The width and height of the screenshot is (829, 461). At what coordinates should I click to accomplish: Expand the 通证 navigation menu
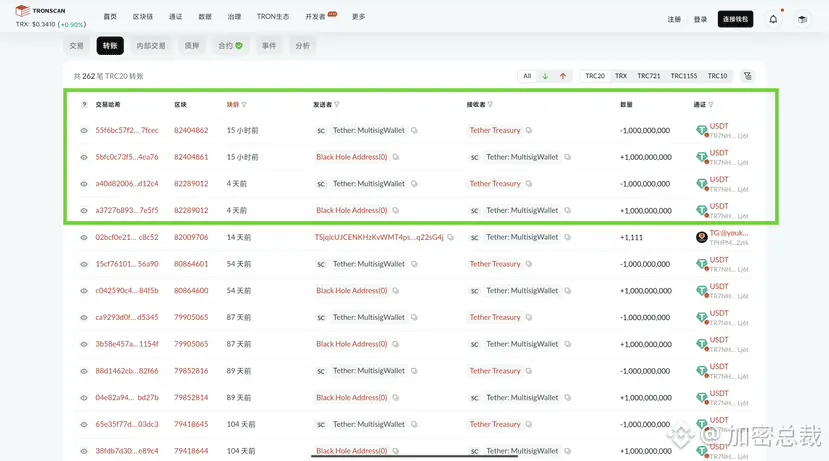pos(176,17)
